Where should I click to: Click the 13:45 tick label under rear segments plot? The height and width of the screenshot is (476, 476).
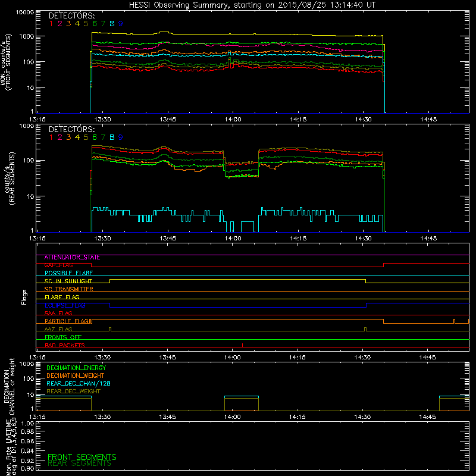(x=168, y=239)
